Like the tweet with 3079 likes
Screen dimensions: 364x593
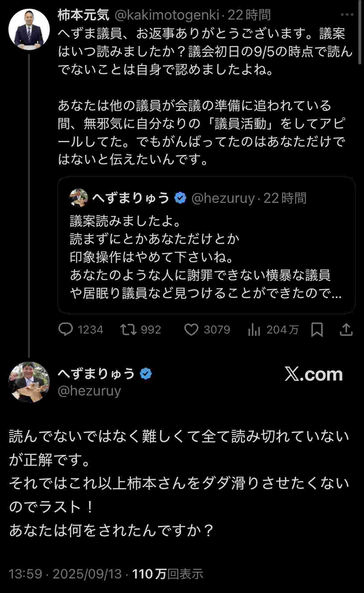click(x=191, y=329)
